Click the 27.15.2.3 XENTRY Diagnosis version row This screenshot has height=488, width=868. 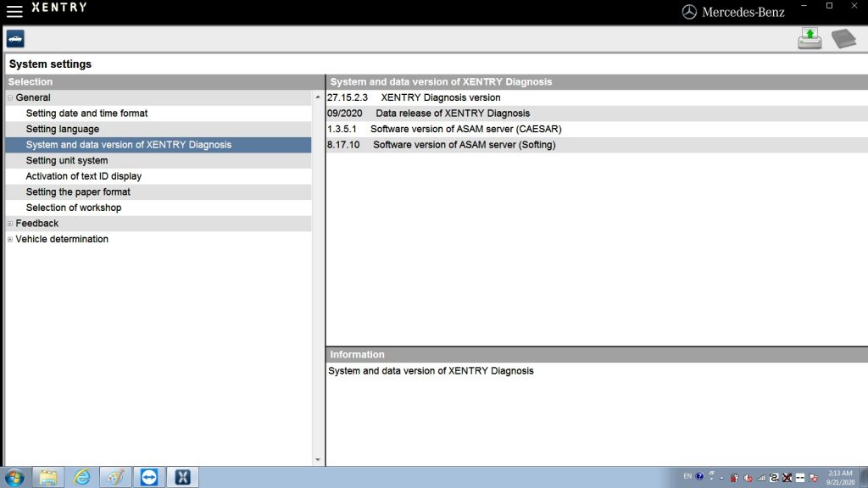[x=597, y=97]
